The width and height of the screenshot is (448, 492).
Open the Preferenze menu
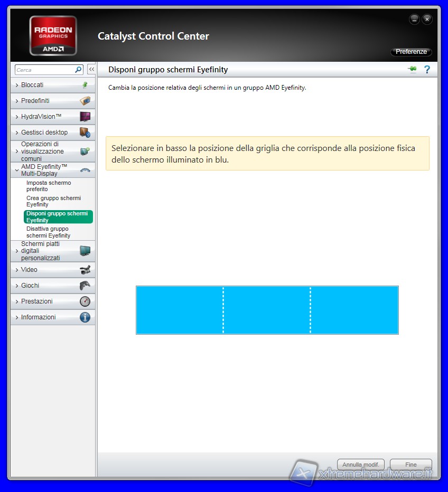[411, 52]
